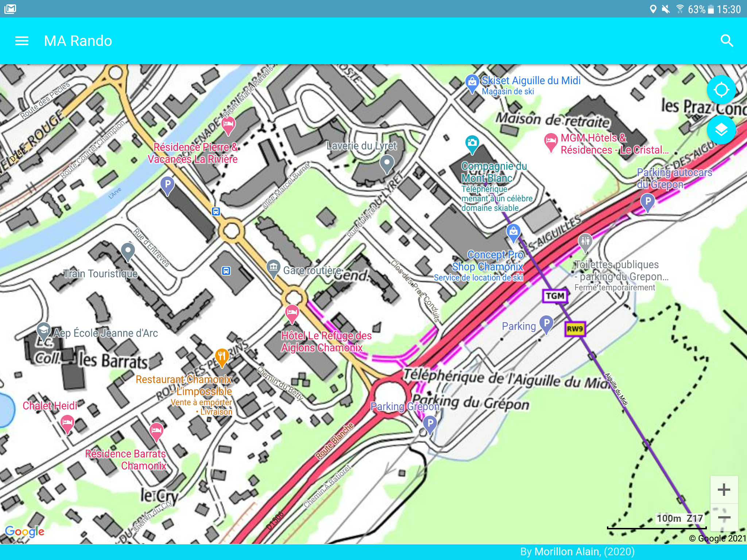The image size is (747, 560).
Task: Tap the Résidence Pierre & Vacances hotel pin
Action: point(228,126)
